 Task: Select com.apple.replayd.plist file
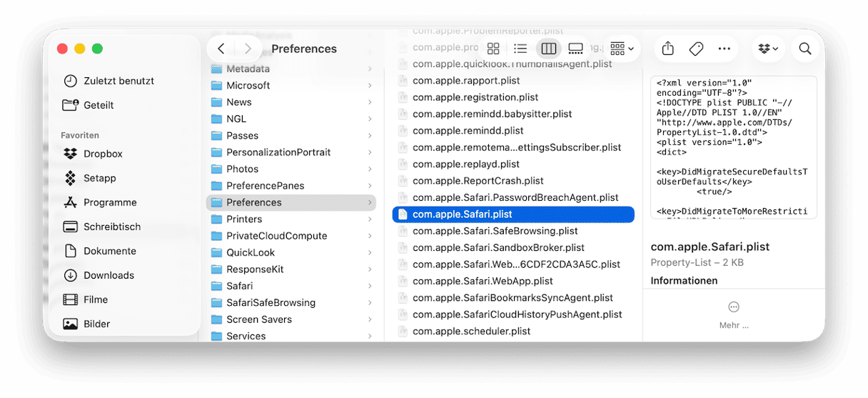pos(513,164)
